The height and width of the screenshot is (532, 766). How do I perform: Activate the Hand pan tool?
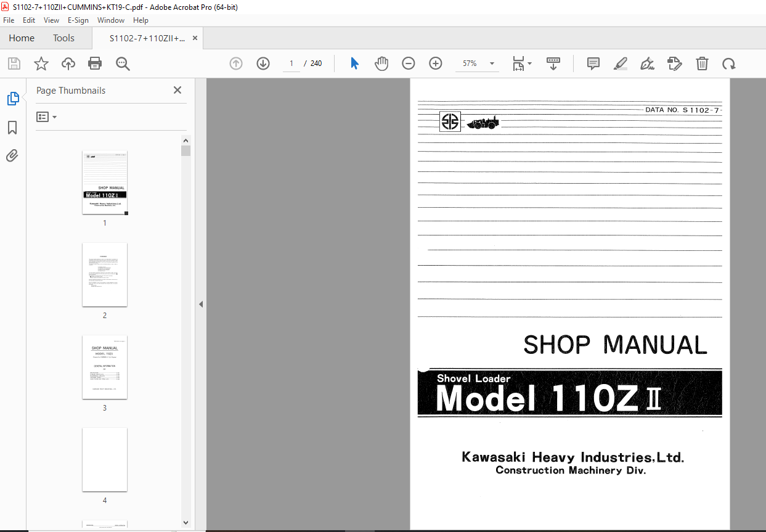point(381,63)
